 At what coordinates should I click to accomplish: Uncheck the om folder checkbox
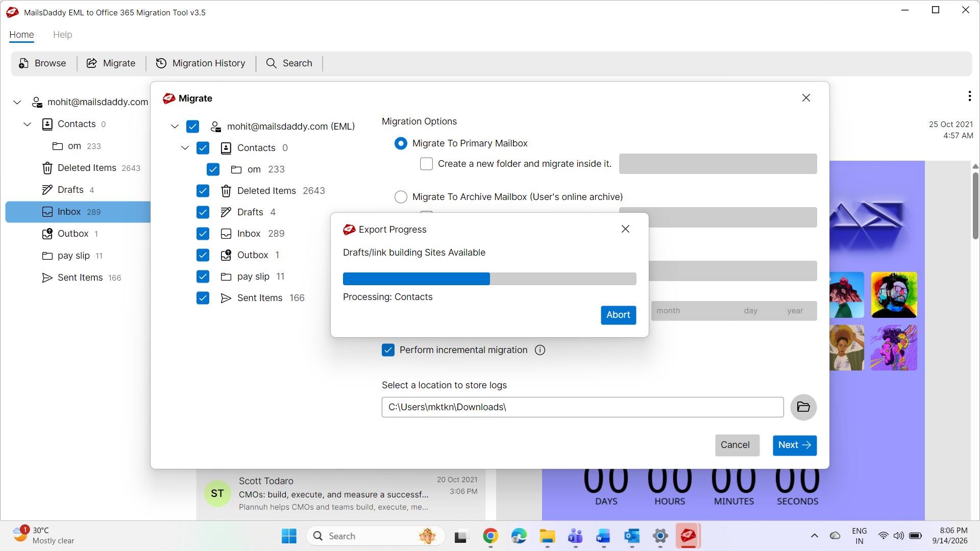pyautogui.click(x=213, y=169)
